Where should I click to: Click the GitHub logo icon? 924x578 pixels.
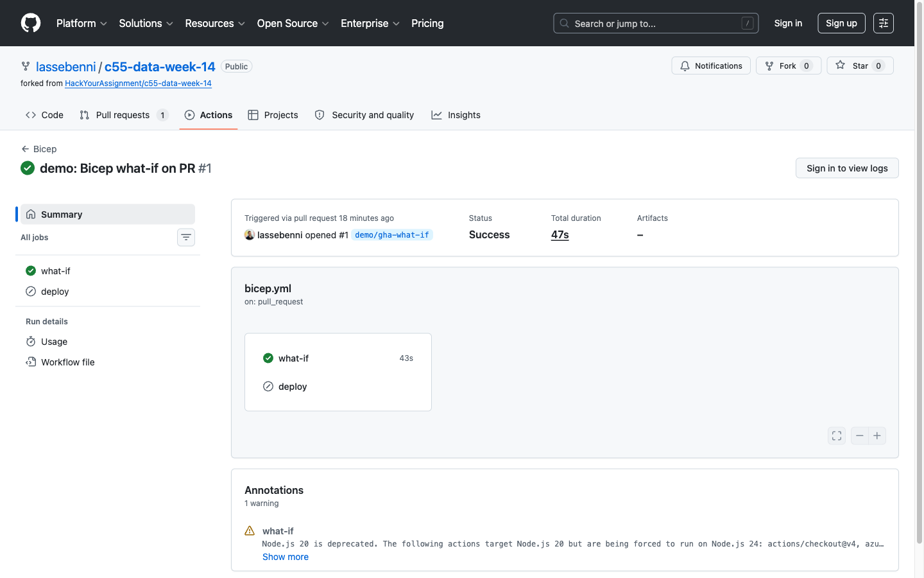pyautogui.click(x=31, y=23)
